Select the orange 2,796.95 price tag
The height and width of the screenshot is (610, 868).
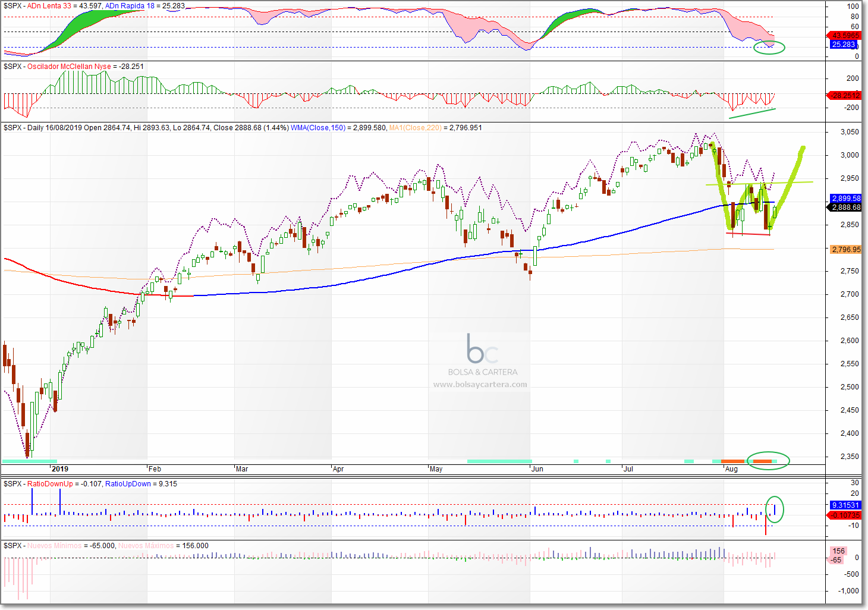coord(845,250)
